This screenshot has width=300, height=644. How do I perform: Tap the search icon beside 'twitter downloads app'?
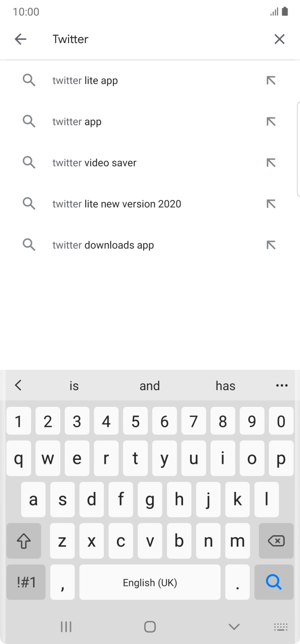[29, 245]
